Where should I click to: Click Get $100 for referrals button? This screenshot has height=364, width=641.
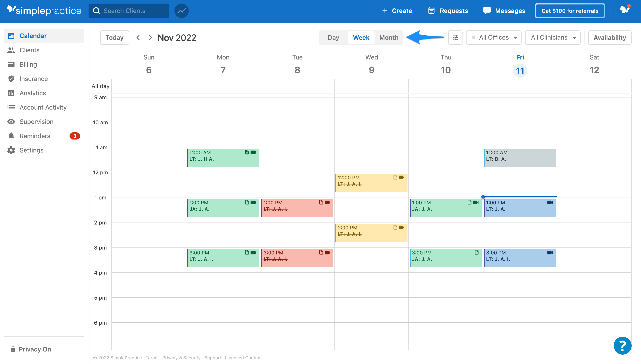click(x=570, y=11)
